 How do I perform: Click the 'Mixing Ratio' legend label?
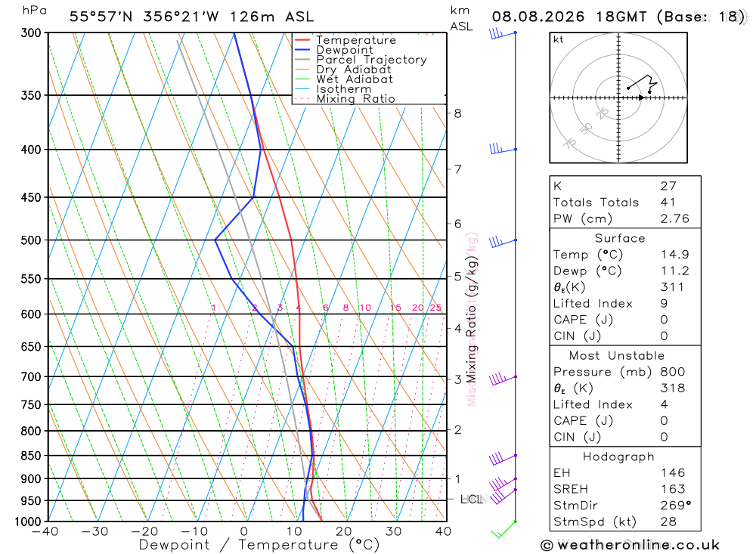(355, 99)
